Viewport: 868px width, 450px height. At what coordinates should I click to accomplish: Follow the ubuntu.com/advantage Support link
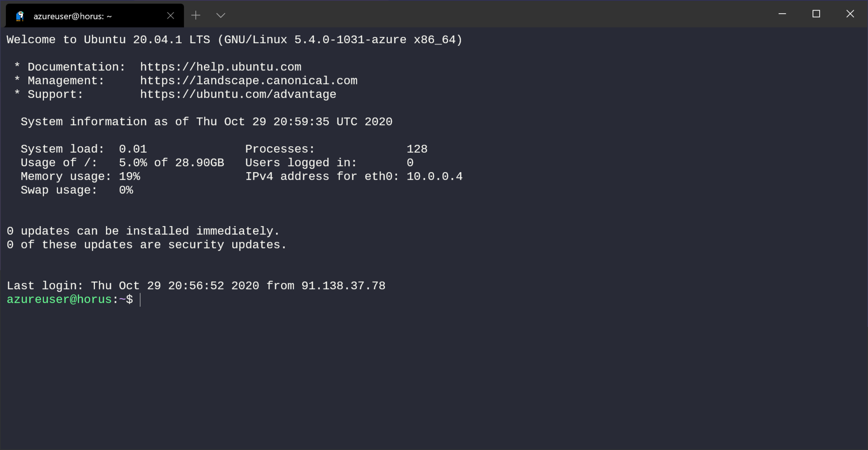[237, 94]
